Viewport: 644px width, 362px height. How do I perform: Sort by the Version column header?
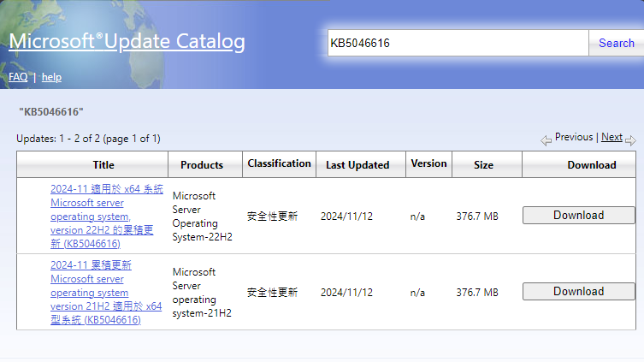pos(428,163)
